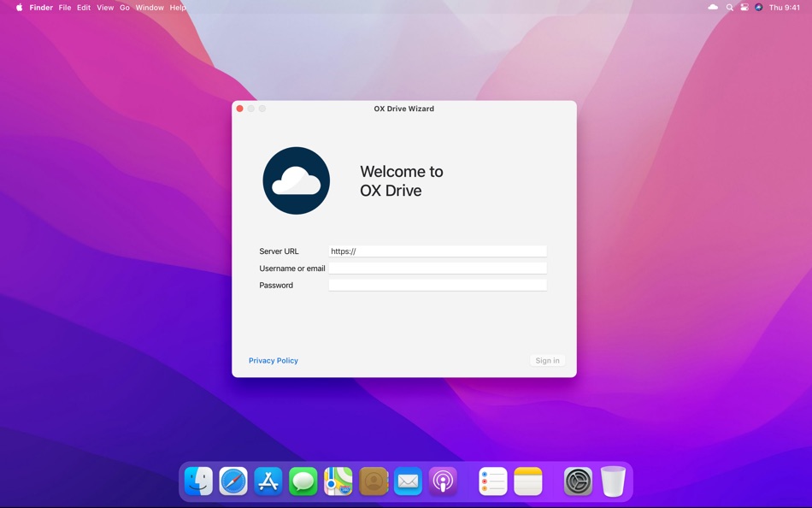
Task: Click the Server URL input field
Action: (x=438, y=251)
